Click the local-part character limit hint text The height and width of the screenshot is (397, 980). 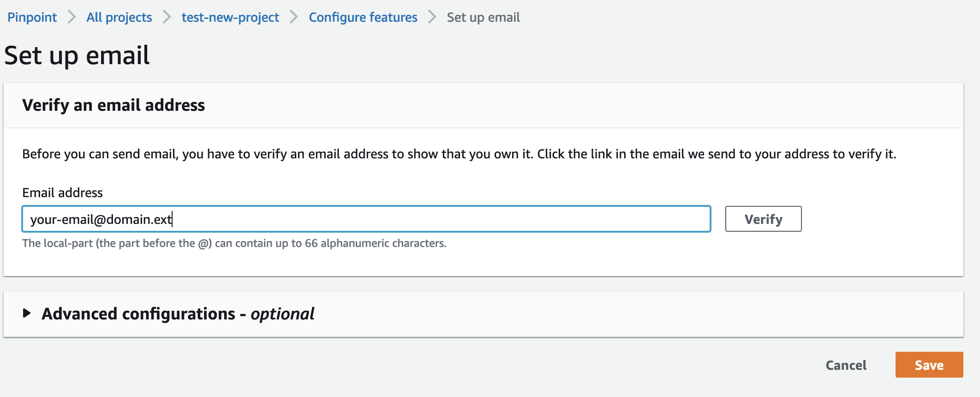(x=234, y=243)
